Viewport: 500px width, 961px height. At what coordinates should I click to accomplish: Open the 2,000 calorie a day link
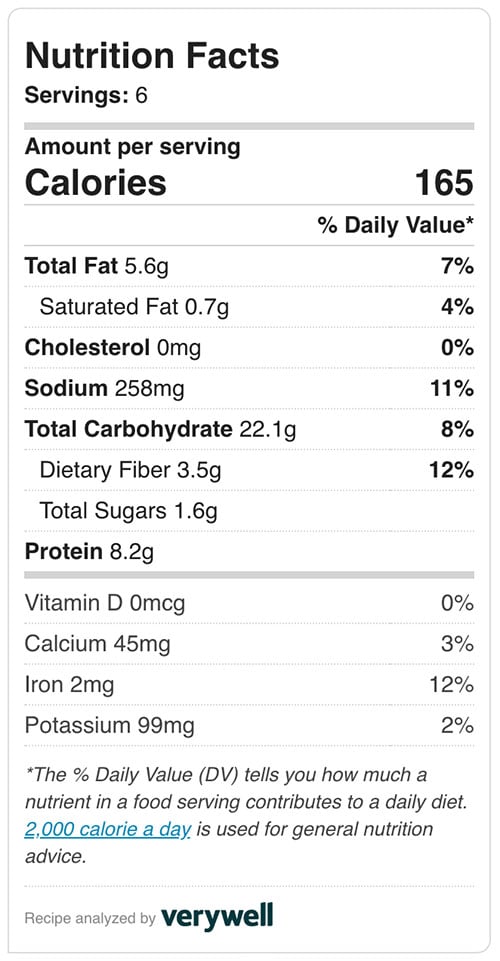108,830
